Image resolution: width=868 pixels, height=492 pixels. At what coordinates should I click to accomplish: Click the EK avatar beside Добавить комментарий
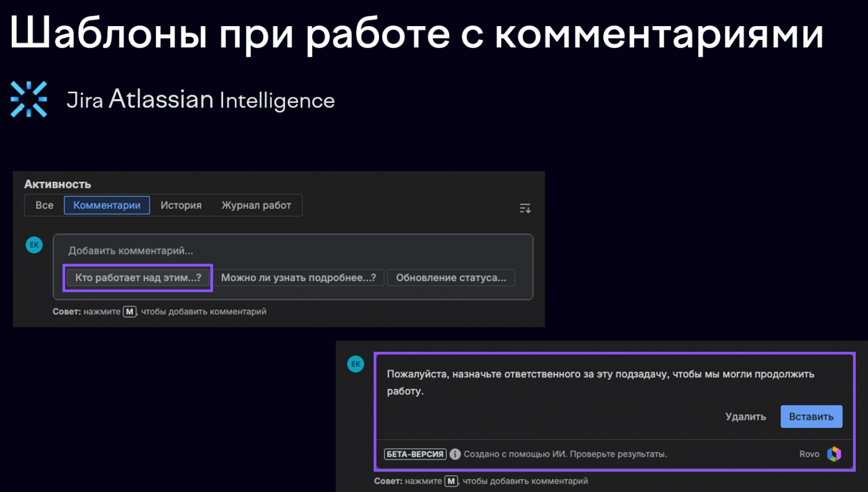(34, 245)
